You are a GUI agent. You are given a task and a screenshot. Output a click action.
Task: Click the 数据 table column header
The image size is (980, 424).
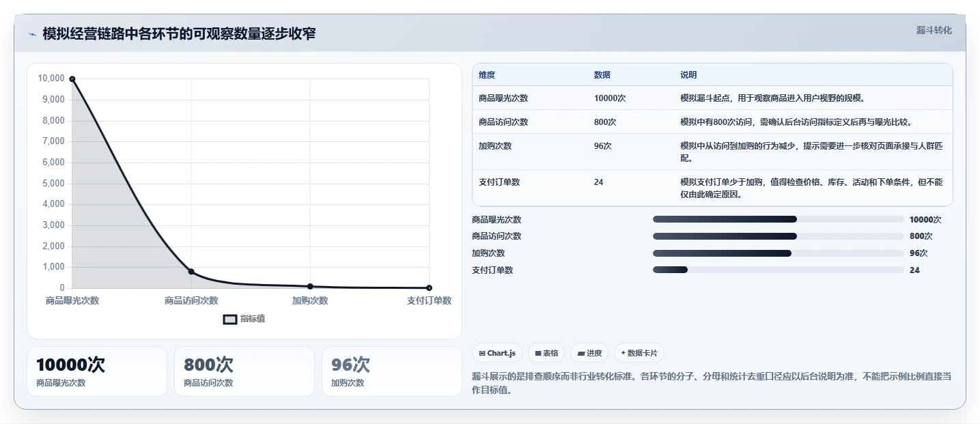(x=602, y=75)
